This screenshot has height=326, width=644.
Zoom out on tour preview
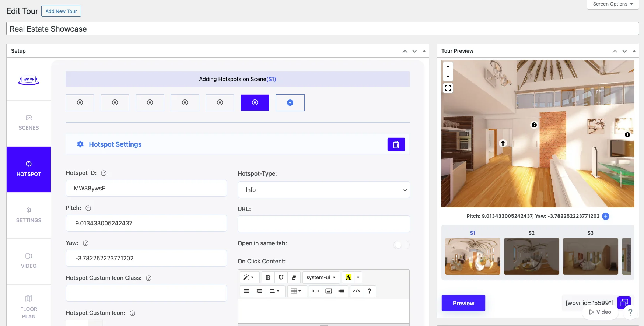pos(448,76)
